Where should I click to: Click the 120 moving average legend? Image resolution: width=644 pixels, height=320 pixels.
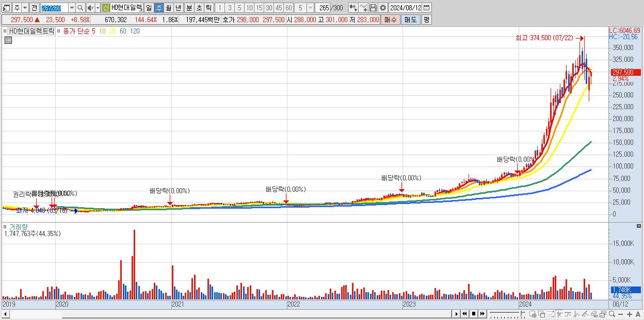click(135, 31)
